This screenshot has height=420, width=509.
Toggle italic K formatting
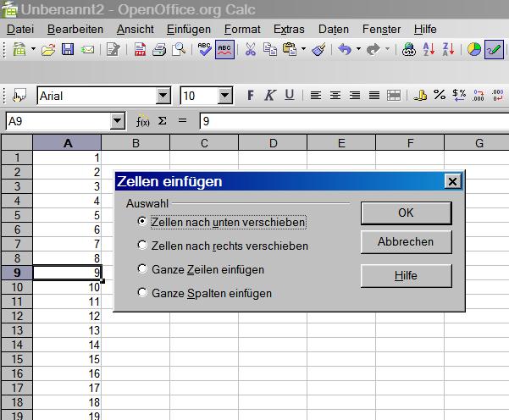pos(270,96)
